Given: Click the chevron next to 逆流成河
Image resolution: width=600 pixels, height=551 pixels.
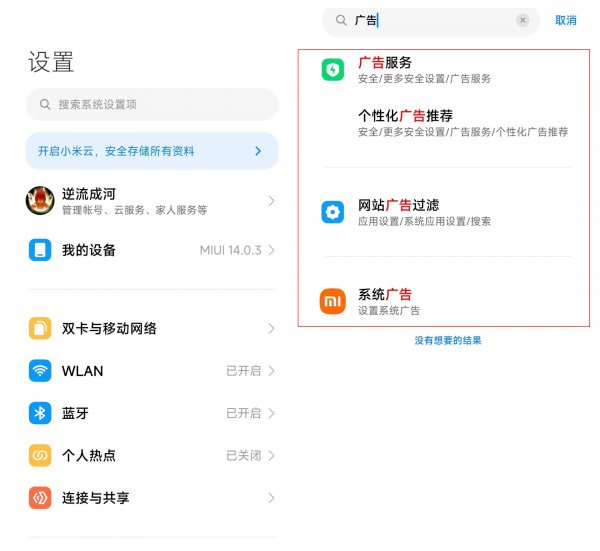Looking at the screenshot, I should tap(271, 201).
